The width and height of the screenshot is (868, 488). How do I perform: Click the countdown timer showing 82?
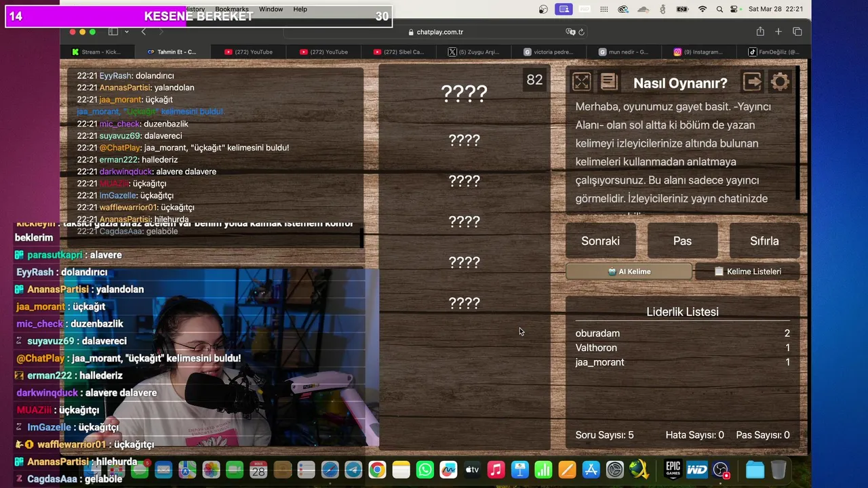pos(534,80)
